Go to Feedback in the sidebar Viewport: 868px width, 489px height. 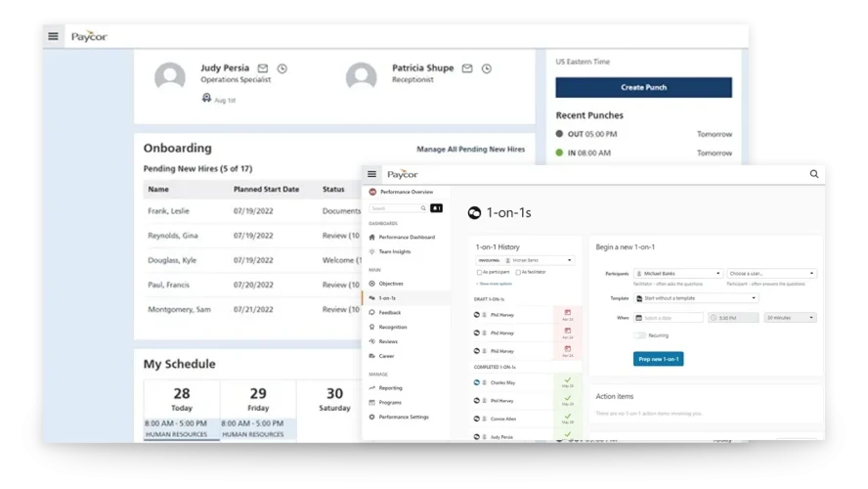tap(390, 313)
